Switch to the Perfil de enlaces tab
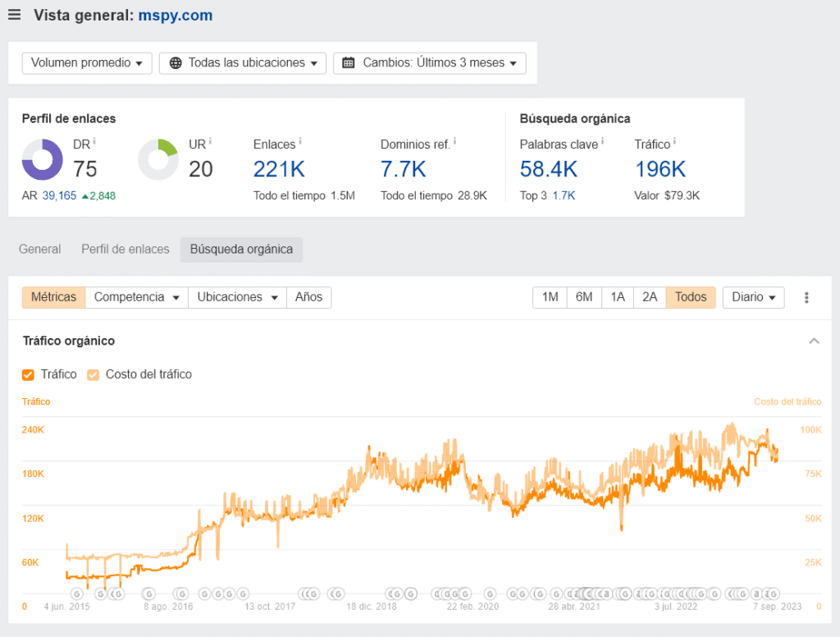 (126, 250)
